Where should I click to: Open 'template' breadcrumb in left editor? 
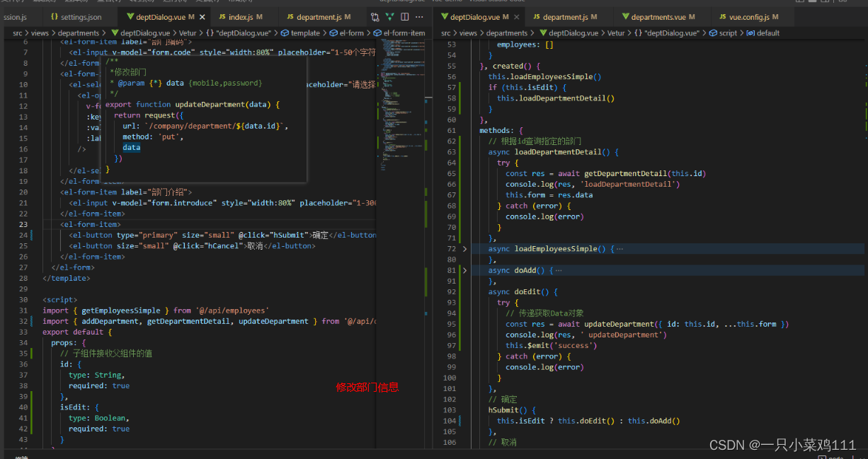click(x=300, y=33)
